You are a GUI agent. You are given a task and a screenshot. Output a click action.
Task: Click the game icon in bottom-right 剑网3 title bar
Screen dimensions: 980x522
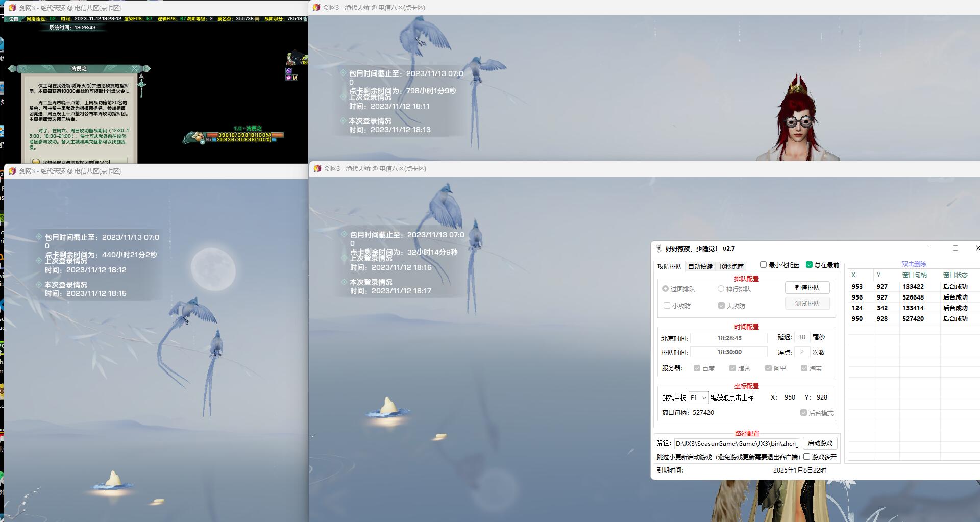[317, 169]
